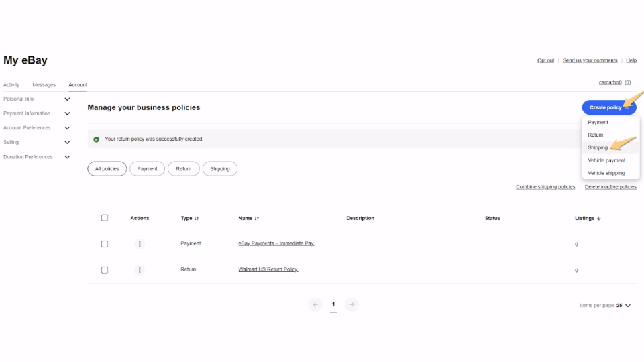Click the Description column header
This screenshot has width=644, height=362.
pyautogui.click(x=360, y=218)
